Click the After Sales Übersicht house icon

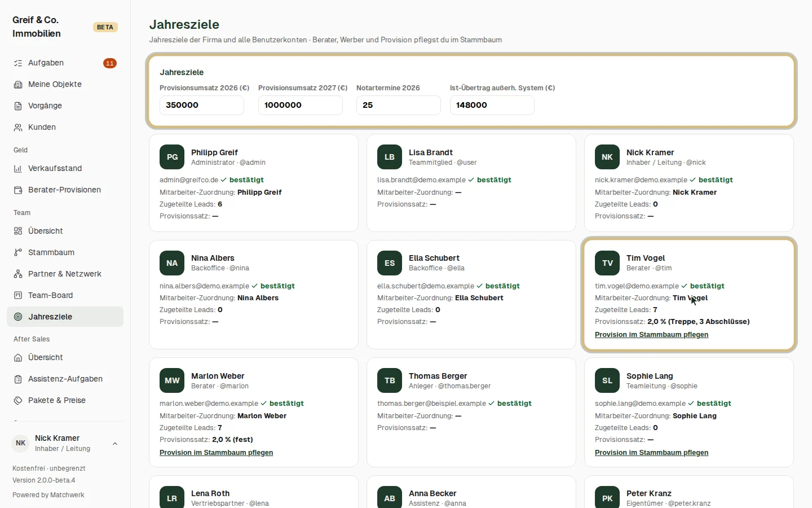(x=18, y=358)
